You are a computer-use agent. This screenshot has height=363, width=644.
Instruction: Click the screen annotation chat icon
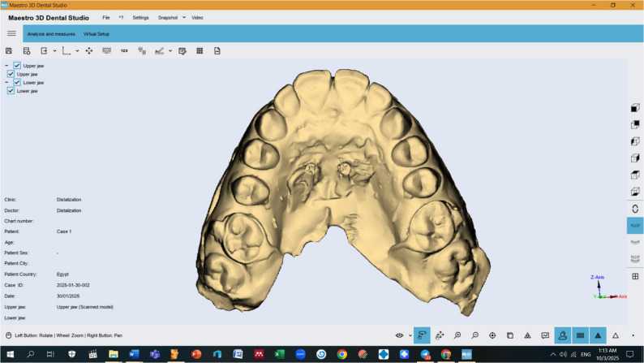pos(545,335)
